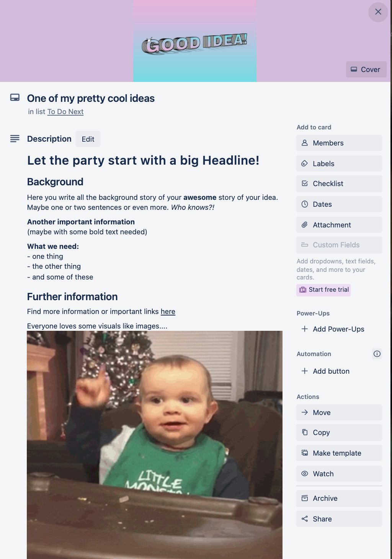Open the To Do Next list link

point(65,112)
